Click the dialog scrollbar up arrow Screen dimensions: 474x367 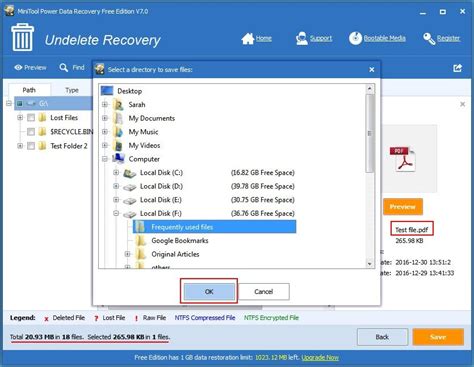369,88
